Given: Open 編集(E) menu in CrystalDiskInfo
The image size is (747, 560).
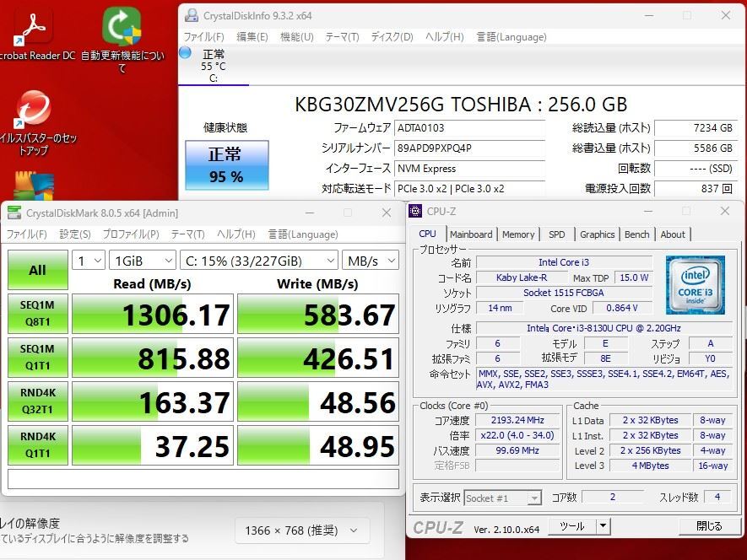Looking at the screenshot, I should click(x=252, y=37).
